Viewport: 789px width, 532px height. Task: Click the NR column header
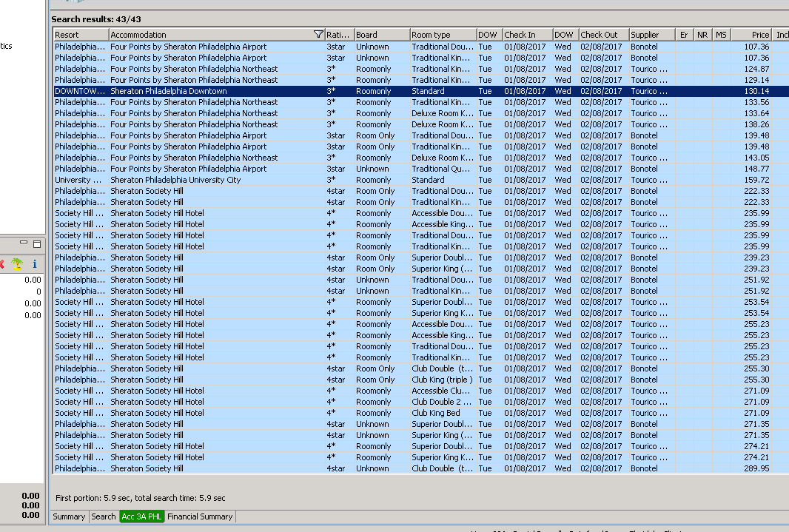pos(702,35)
